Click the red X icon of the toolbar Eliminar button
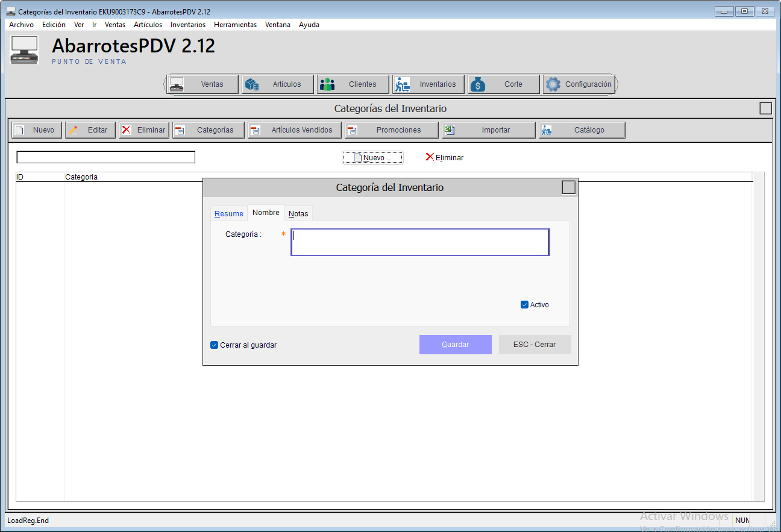 tap(126, 130)
